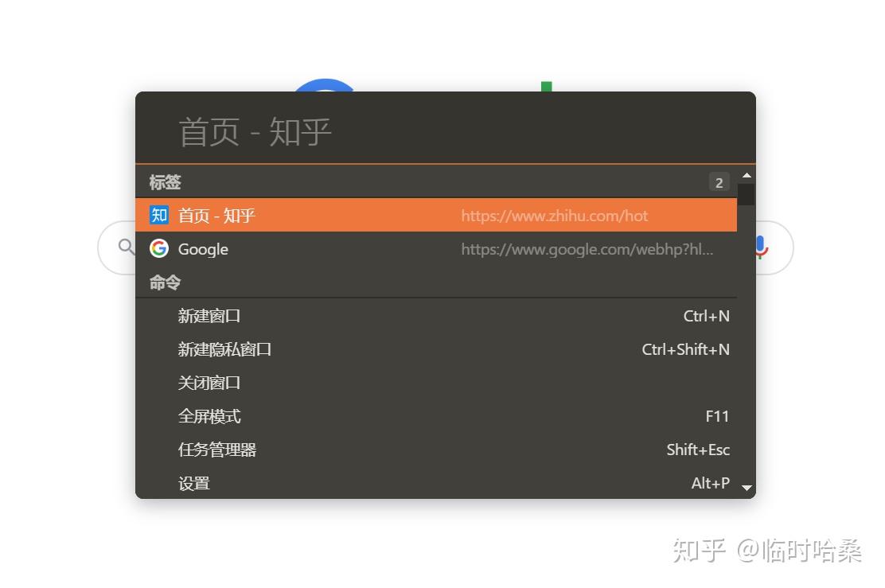Activate the 全屏模式 command
The width and height of the screenshot is (885, 588).
click(435, 416)
